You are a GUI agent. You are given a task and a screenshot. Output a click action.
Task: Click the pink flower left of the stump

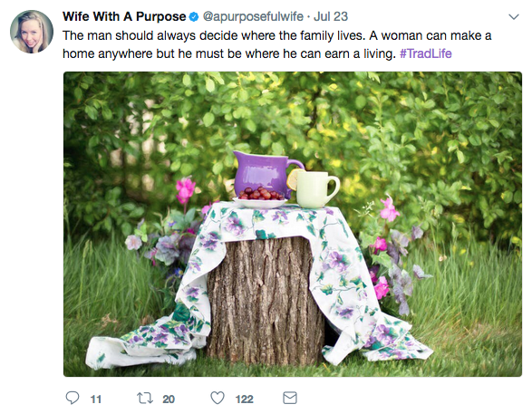pos(185,190)
